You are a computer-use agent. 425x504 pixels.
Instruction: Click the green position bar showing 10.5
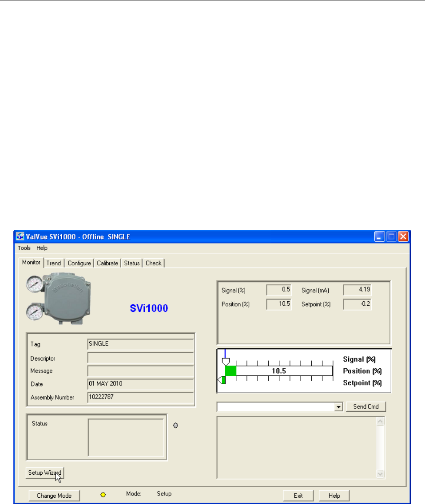pos(230,370)
